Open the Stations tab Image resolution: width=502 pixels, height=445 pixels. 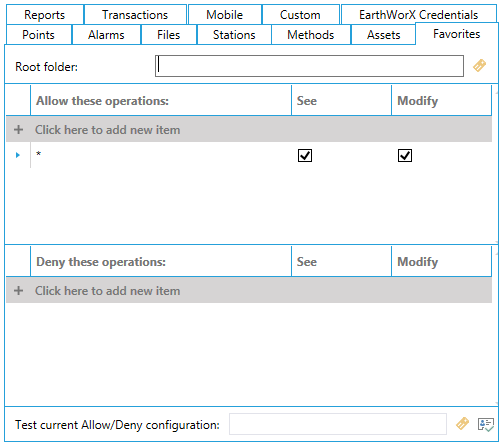pos(234,35)
